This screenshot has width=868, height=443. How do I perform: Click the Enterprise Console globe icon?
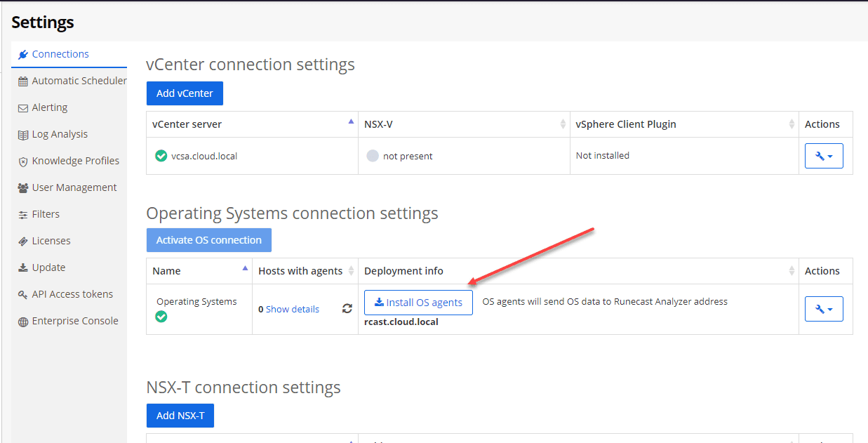23,322
